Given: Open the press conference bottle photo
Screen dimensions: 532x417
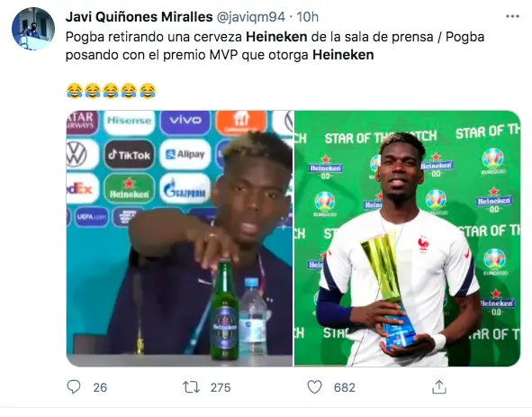Looking at the screenshot, I should coord(179,239).
